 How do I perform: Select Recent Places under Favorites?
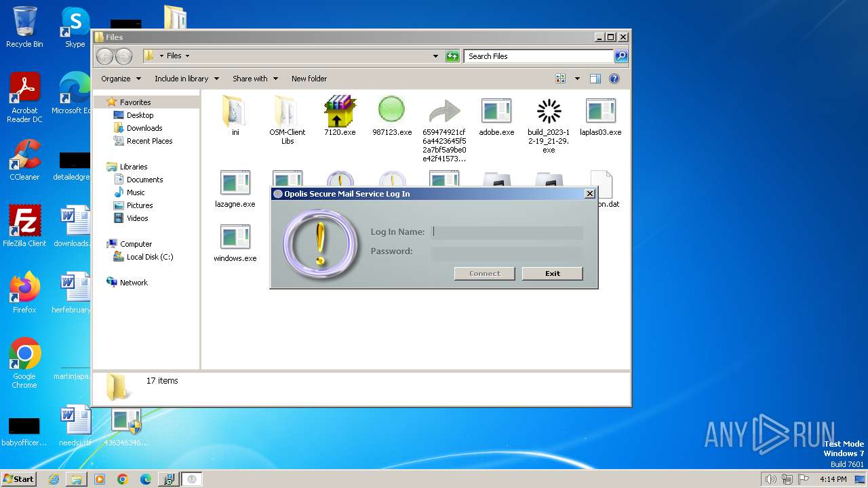(x=149, y=141)
